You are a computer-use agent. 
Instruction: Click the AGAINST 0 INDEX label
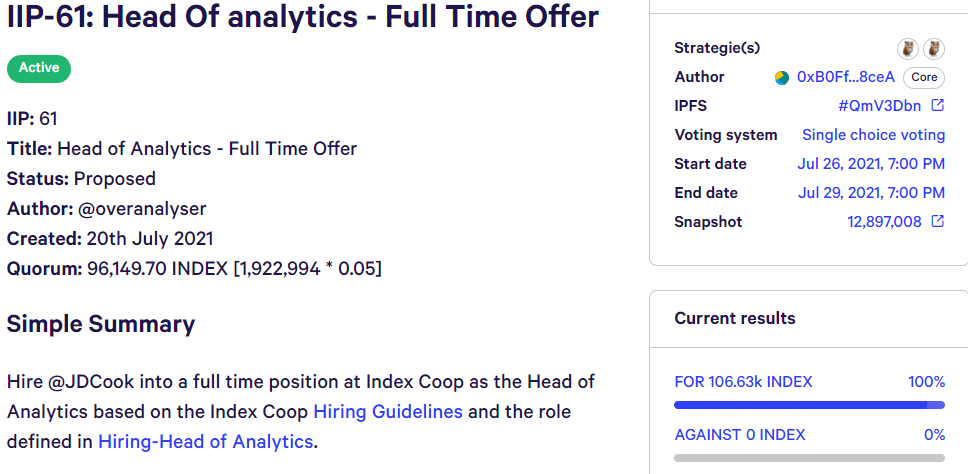(x=740, y=435)
